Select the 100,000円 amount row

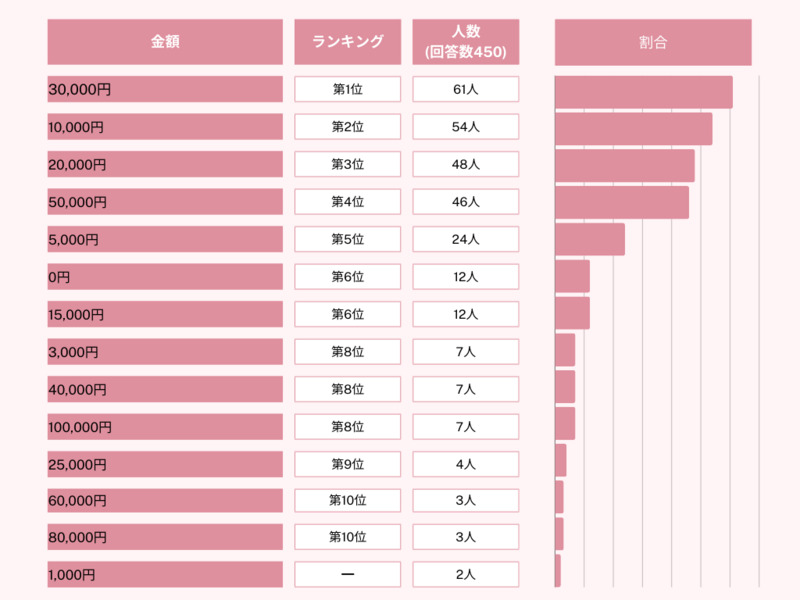click(165, 427)
